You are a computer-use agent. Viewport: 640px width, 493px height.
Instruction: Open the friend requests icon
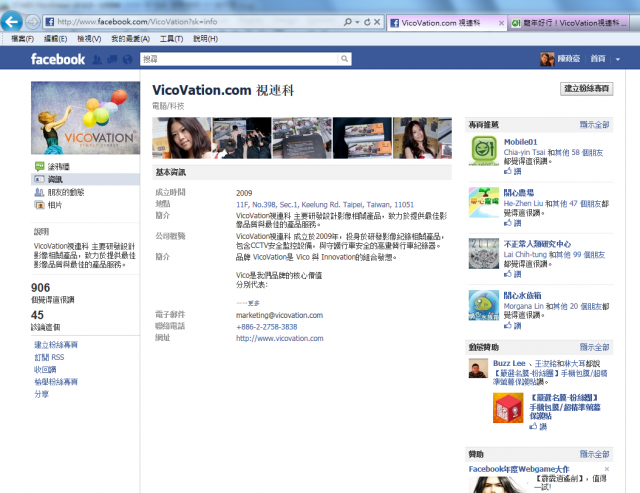click(97, 60)
